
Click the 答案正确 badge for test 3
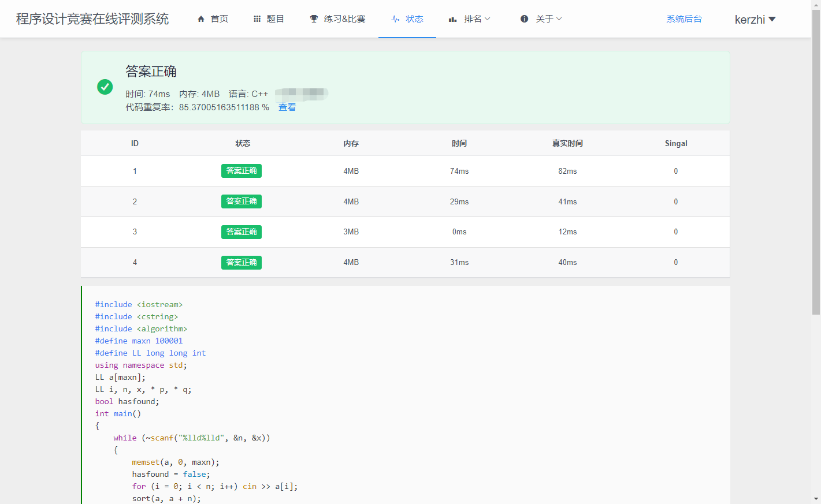click(242, 232)
